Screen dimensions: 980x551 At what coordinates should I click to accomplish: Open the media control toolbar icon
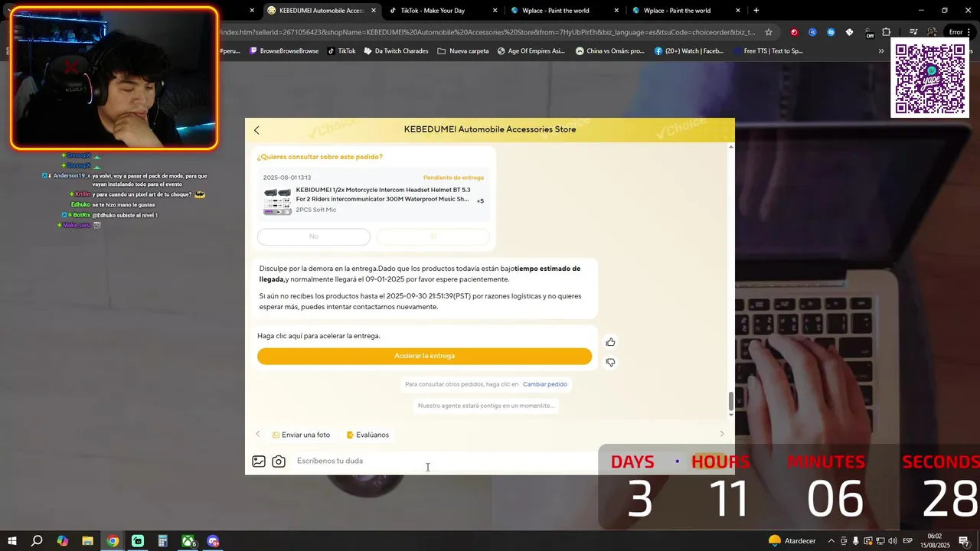tap(913, 32)
